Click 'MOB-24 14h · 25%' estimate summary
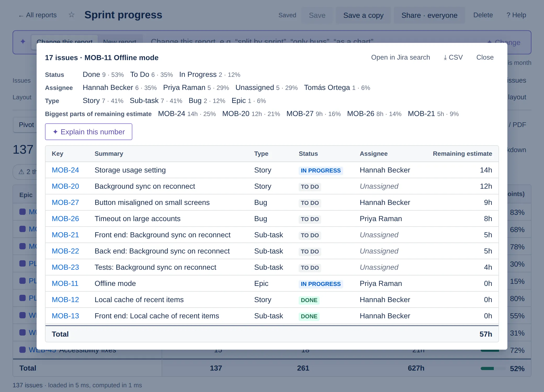The width and height of the screenshot is (544, 392). point(187,114)
